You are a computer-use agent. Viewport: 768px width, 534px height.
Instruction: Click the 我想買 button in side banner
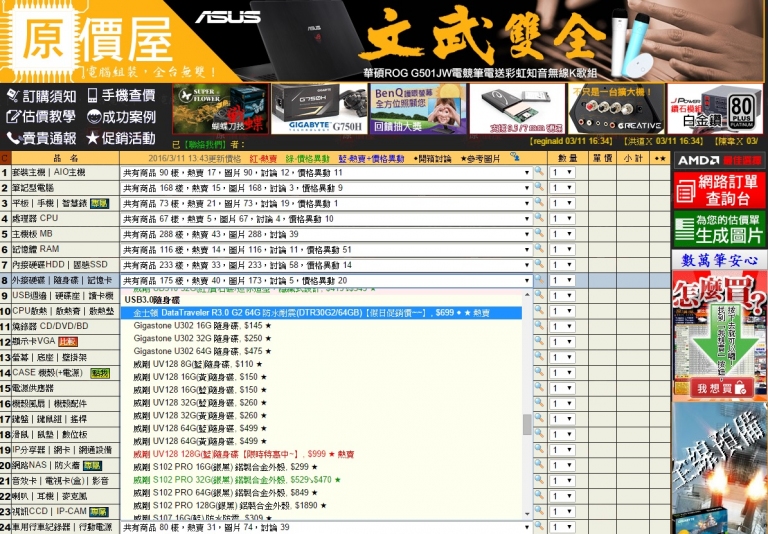721,388
